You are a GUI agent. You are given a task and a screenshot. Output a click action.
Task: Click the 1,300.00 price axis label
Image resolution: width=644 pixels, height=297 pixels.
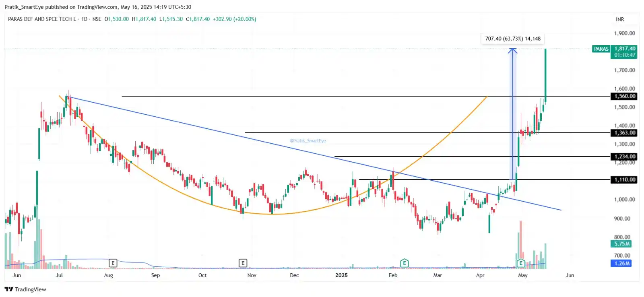pos(625,144)
